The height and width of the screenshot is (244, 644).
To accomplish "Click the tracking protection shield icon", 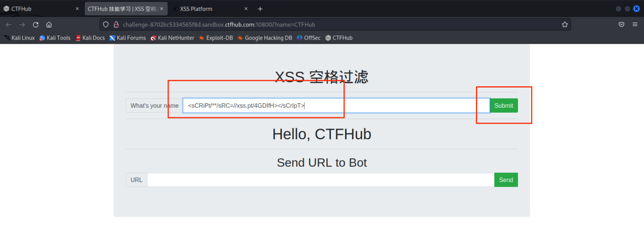I will (106, 24).
